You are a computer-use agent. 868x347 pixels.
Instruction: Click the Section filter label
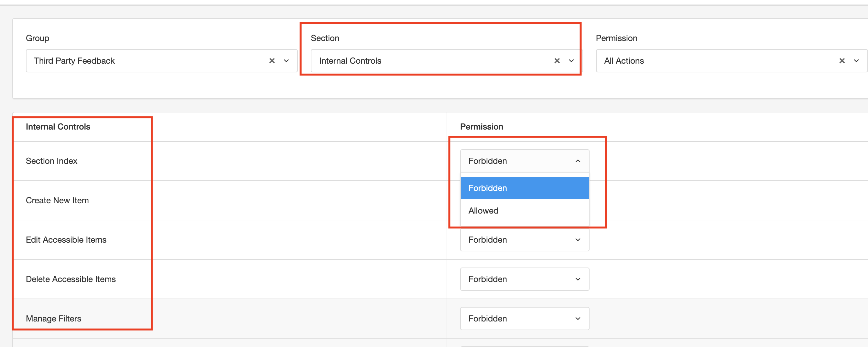point(325,38)
